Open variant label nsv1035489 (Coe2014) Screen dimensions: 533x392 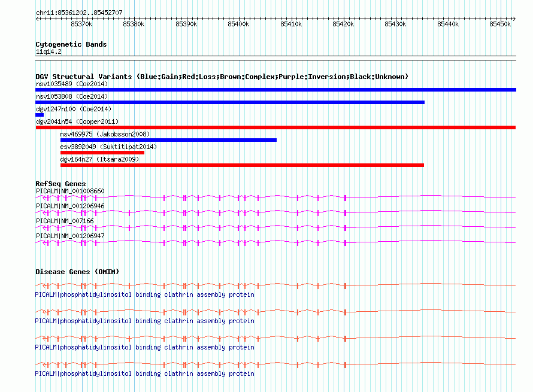[72, 84]
